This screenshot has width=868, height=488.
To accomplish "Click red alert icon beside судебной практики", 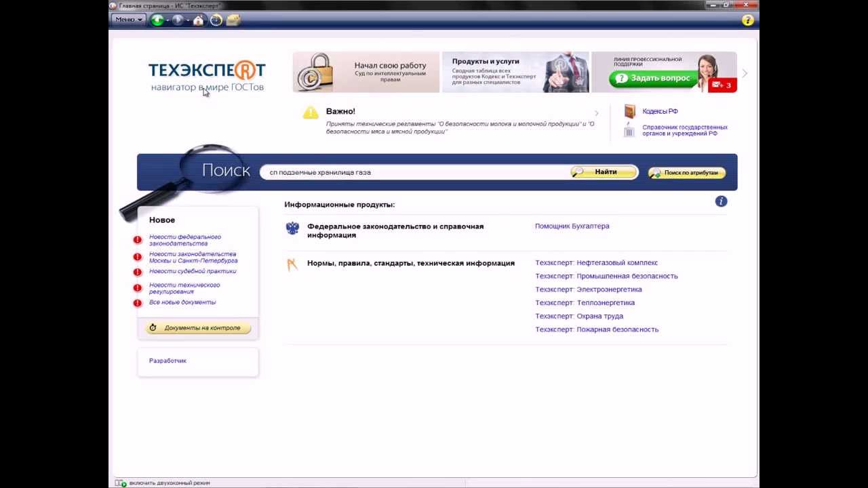I will pyautogui.click(x=138, y=272).
